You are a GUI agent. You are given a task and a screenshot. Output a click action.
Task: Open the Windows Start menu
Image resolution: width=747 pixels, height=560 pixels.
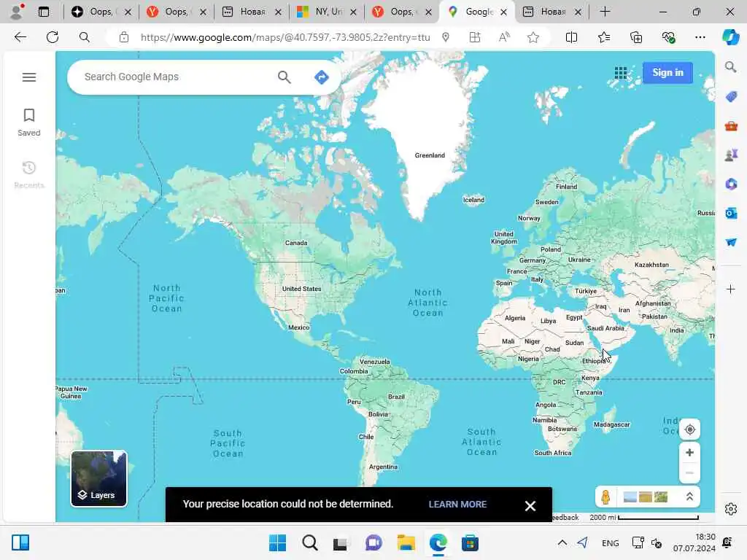coord(277,542)
